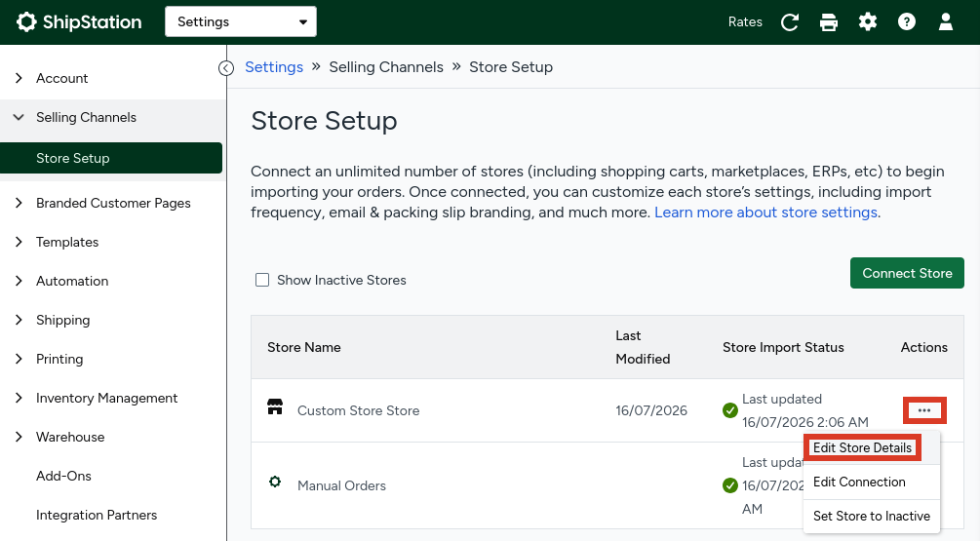Open Learn more about store settings link

pos(765,213)
